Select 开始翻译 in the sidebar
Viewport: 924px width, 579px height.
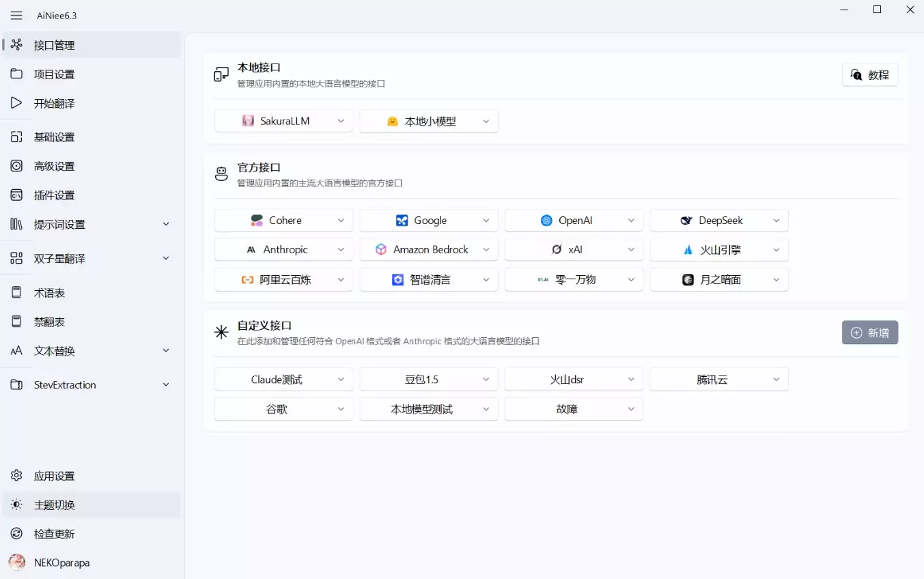point(92,103)
